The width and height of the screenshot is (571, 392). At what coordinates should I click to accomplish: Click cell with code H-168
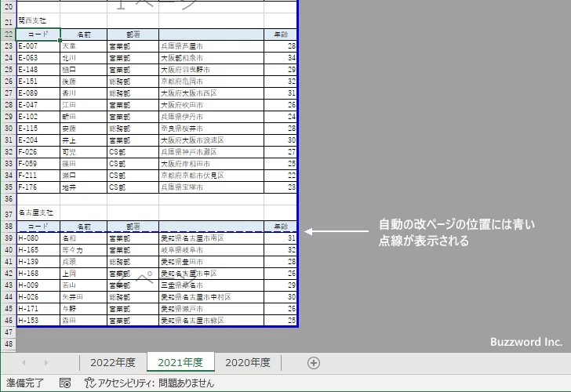pyautogui.click(x=38, y=274)
